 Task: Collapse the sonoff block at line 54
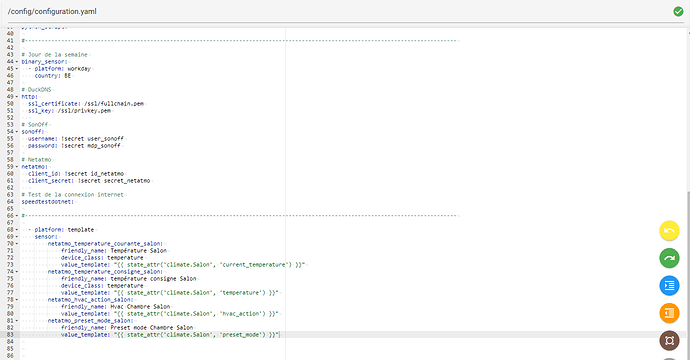(x=17, y=132)
